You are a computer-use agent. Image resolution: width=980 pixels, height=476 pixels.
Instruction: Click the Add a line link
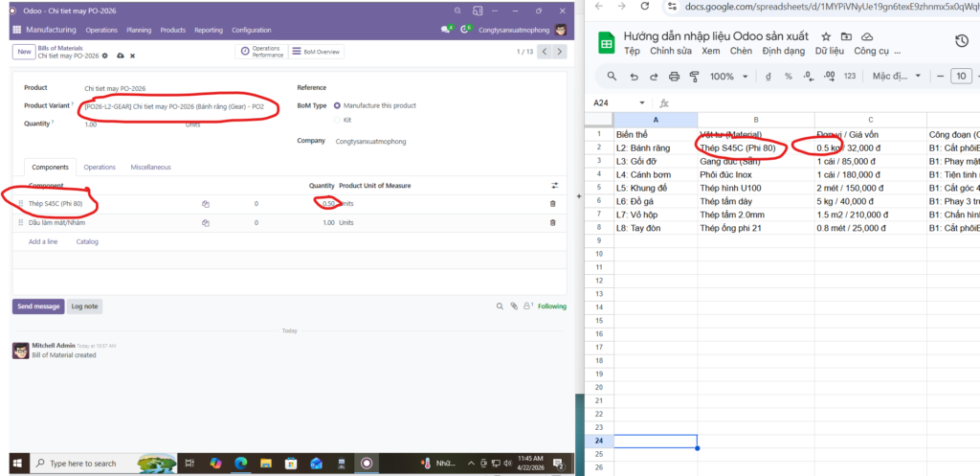coord(43,241)
